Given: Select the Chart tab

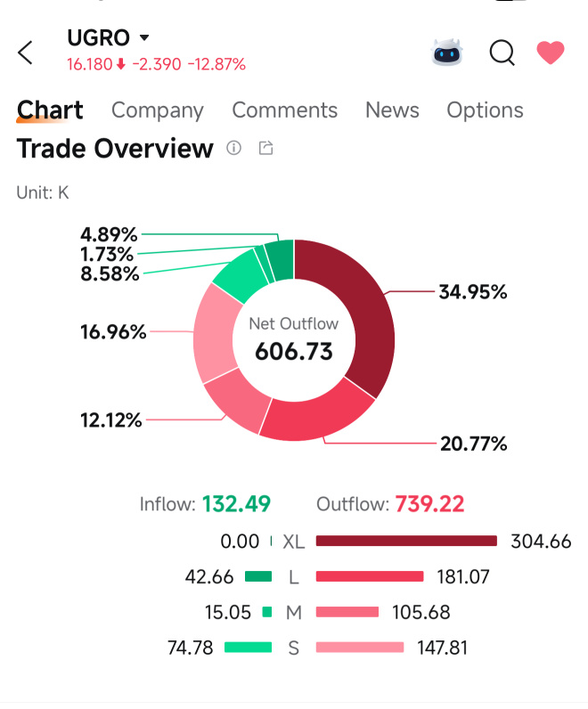Looking at the screenshot, I should pyautogui.click(x=50, y=110).
